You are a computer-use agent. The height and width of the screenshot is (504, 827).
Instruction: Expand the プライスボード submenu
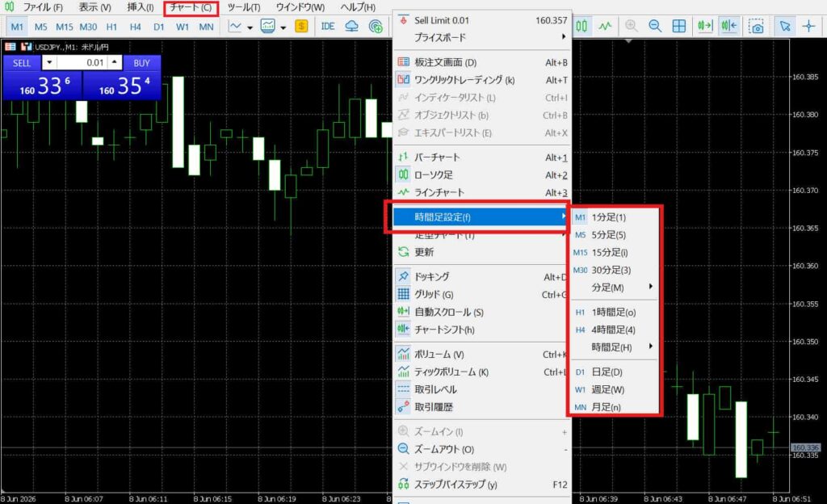click(482, 37)
